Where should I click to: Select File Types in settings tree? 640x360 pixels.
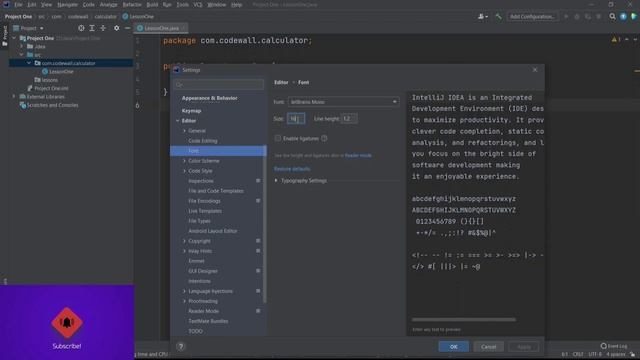200,221
